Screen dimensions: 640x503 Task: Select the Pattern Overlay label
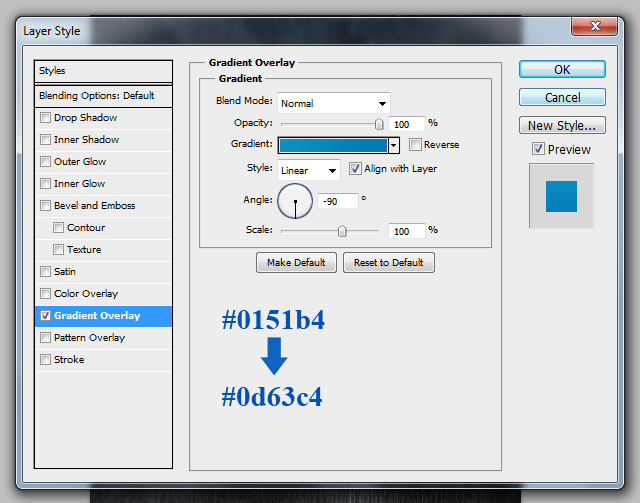point(89,338)
